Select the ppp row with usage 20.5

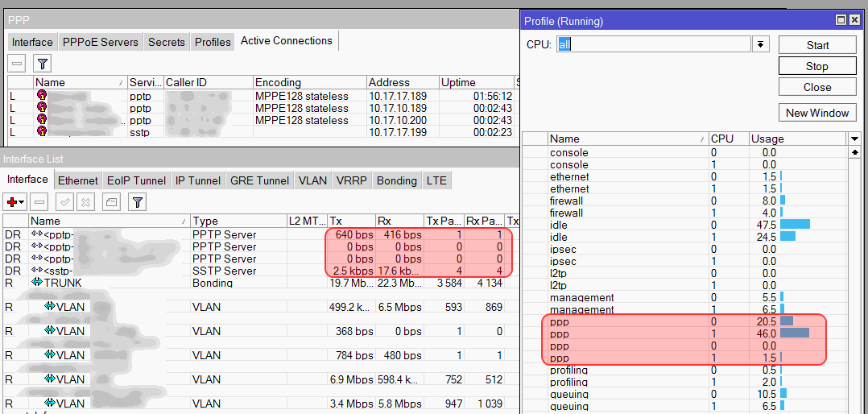684,321
